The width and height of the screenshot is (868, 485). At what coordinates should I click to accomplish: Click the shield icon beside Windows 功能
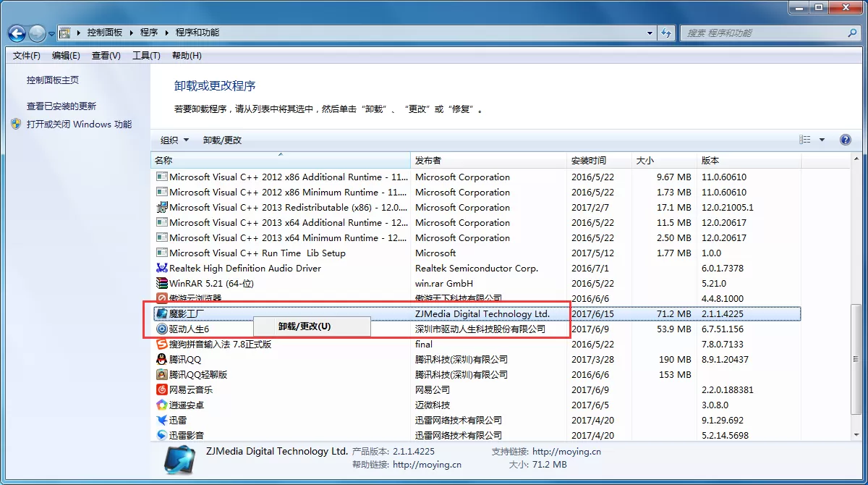point(17,124)
